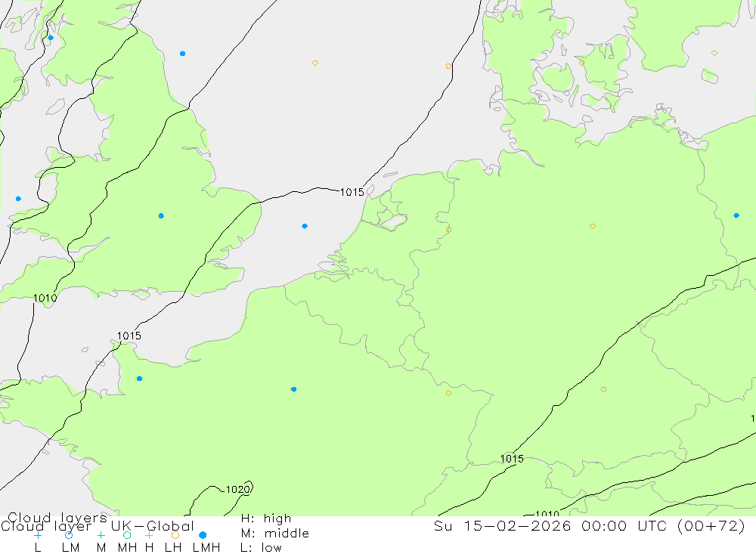Screen dimensions: 756x554
Task: Click the 'M: middle' legend text
Action: (275, 534)
